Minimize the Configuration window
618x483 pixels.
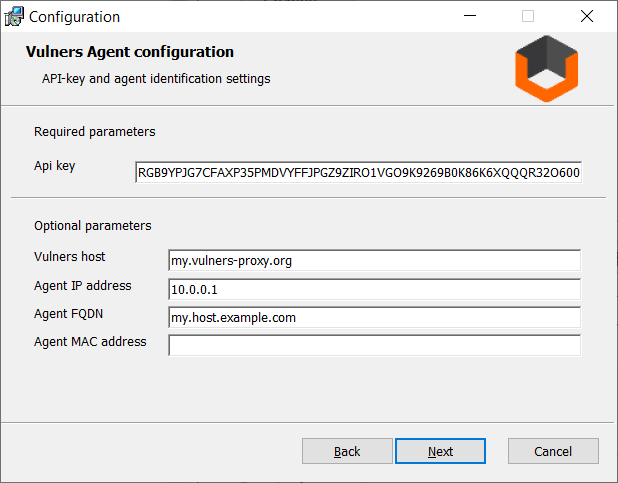click(470, 16)
